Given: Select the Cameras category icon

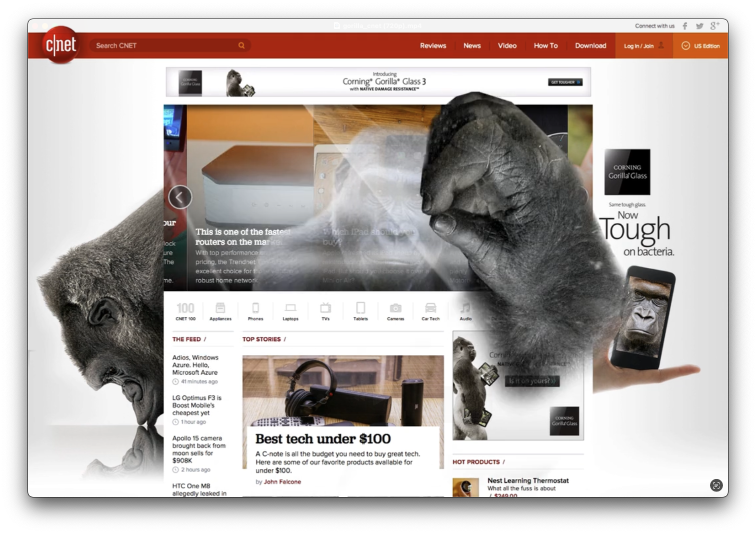Looking at the screenshot, I should (x=395, y=311).
